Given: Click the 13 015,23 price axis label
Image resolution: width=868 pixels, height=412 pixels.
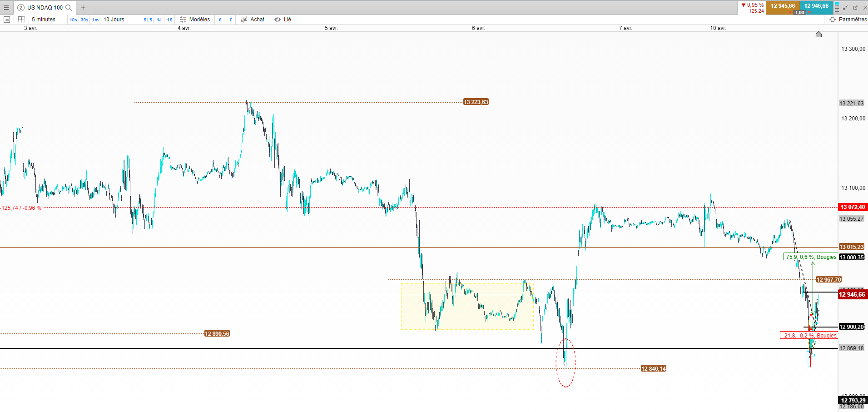Looking at the screenshot, I should pos(852,247).
